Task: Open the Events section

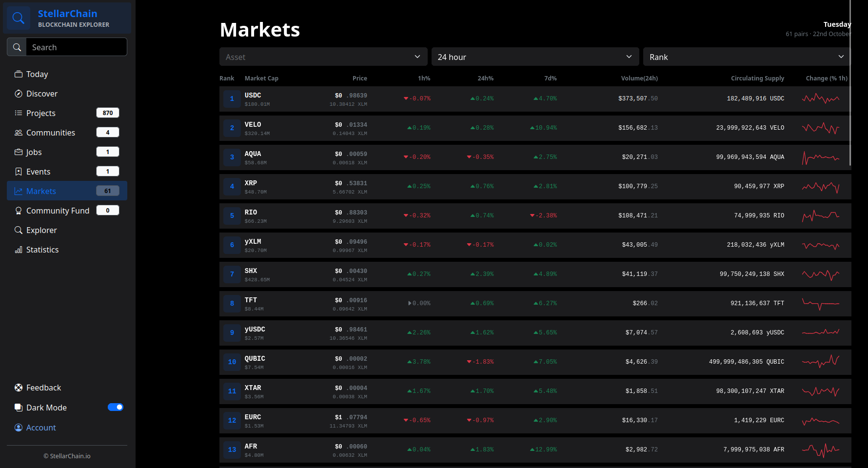Action: coord(67,172)
